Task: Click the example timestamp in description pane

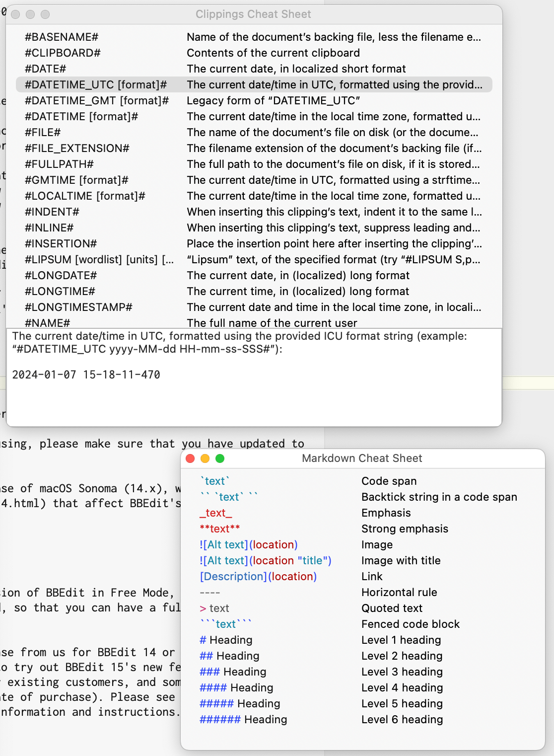Action: click(86, 375)
